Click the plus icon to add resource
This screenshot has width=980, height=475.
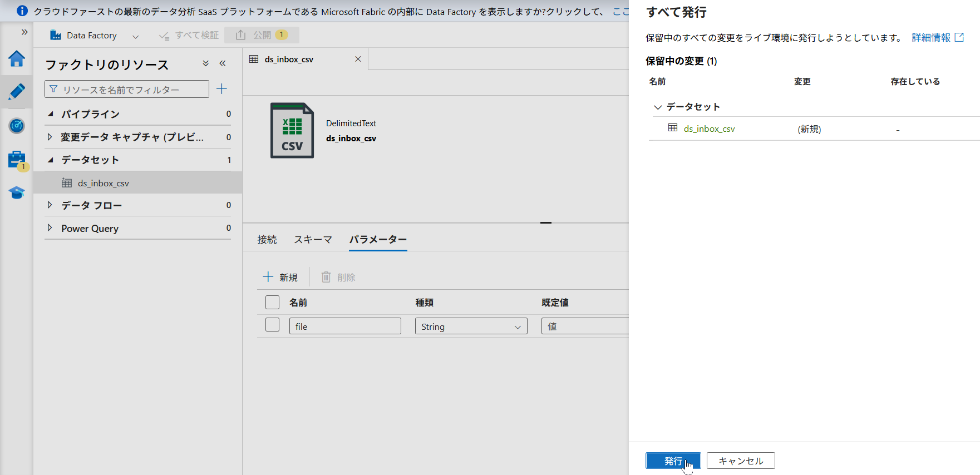point(221,89)
